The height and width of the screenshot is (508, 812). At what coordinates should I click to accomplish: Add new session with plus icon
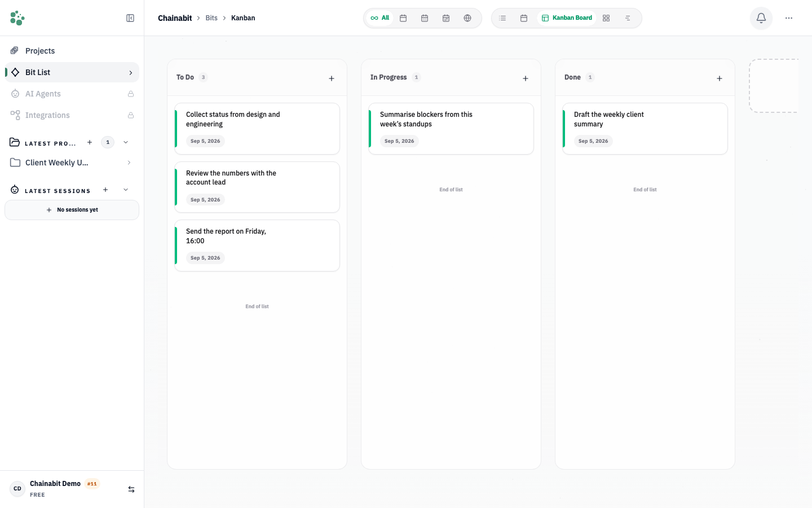[x=105, y=190]
